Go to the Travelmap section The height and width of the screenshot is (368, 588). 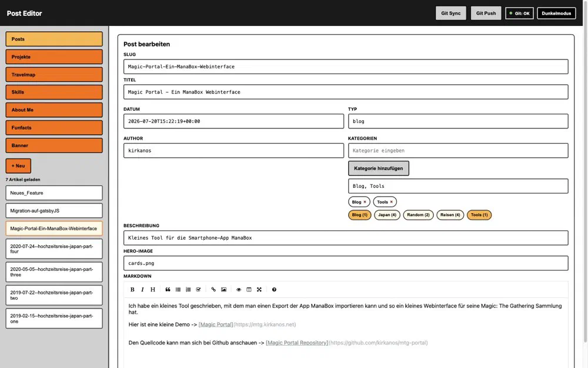tap(54, 74)
